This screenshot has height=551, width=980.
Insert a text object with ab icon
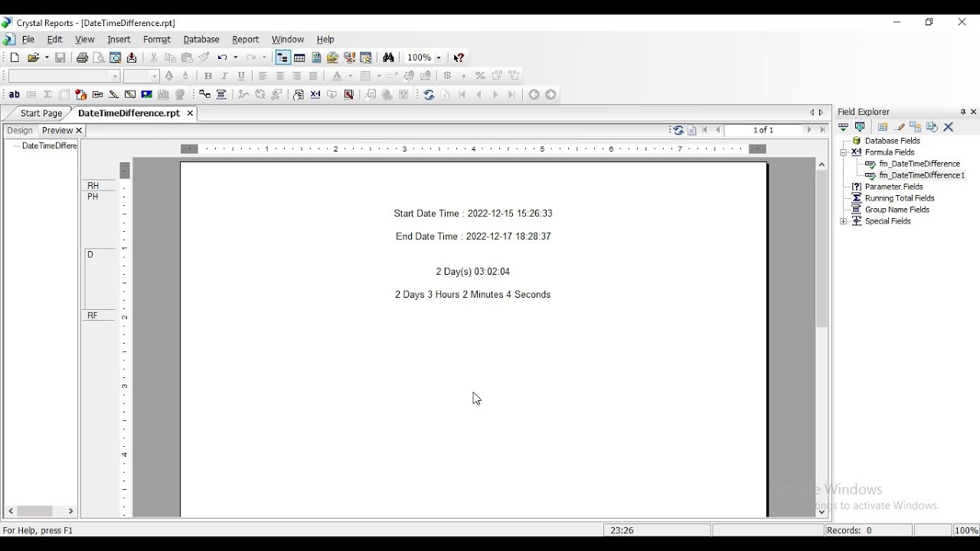pos(14,95)
